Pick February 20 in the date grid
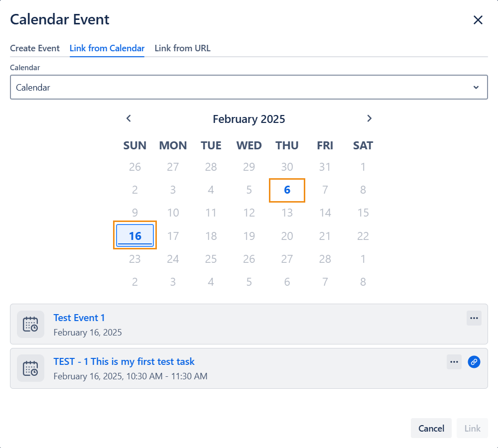 click(x=287, y=236)
